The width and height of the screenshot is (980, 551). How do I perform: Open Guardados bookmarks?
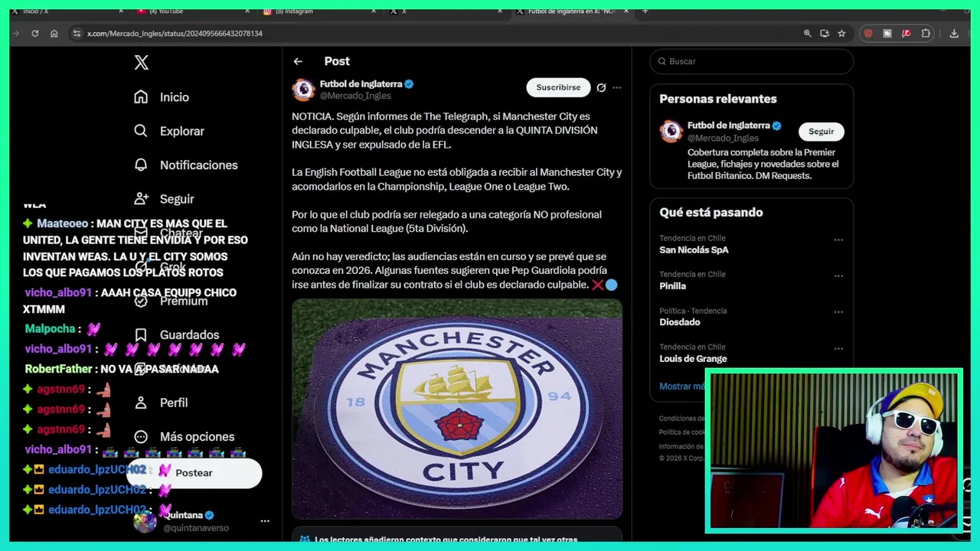coord(177,334)
